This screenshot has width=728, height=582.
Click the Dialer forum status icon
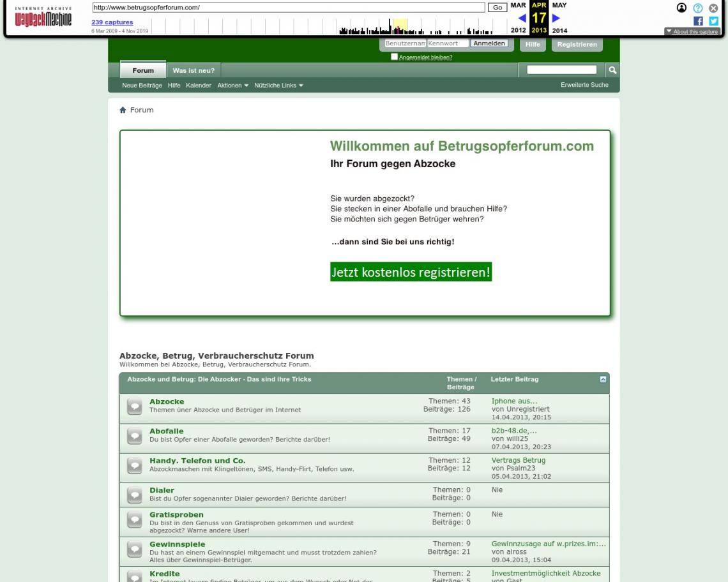[135, 495]
